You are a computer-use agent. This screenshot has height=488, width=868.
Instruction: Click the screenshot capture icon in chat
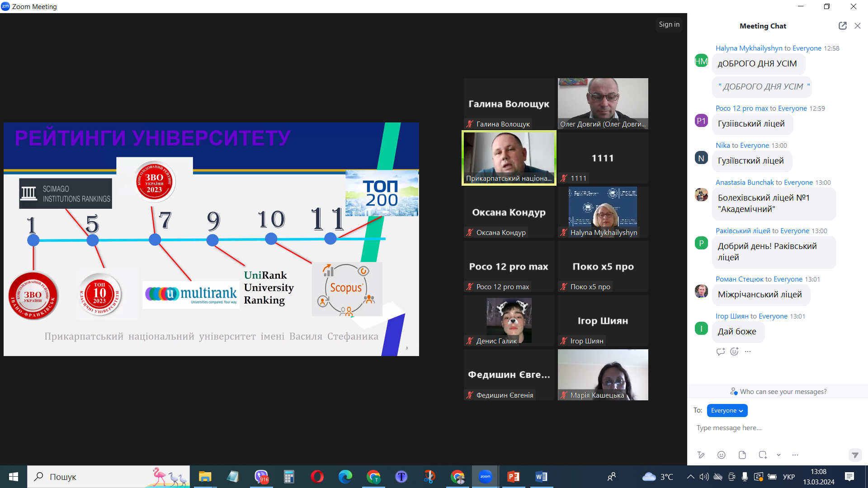click(763, 455)
